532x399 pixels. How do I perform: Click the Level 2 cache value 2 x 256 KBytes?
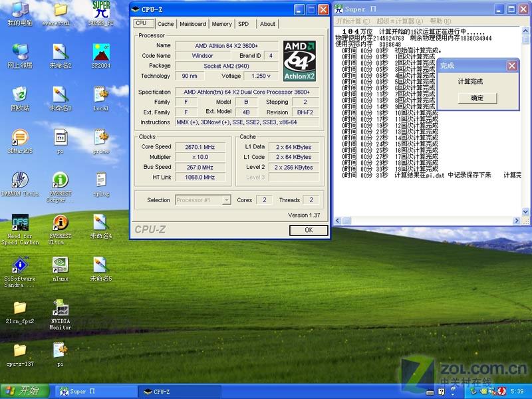tap(294, 168)
